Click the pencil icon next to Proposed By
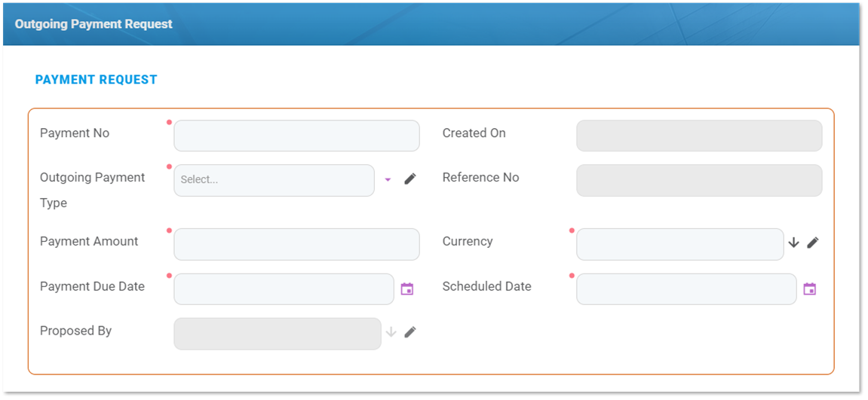 410,332
